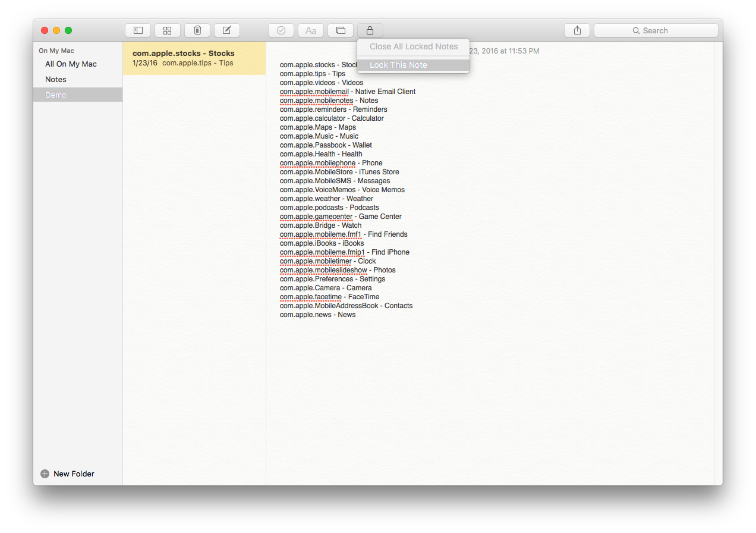Click 'com.apple.Health - Health' line
The image size is (756, 533).
pyautogui.click(x=321, y=154)
